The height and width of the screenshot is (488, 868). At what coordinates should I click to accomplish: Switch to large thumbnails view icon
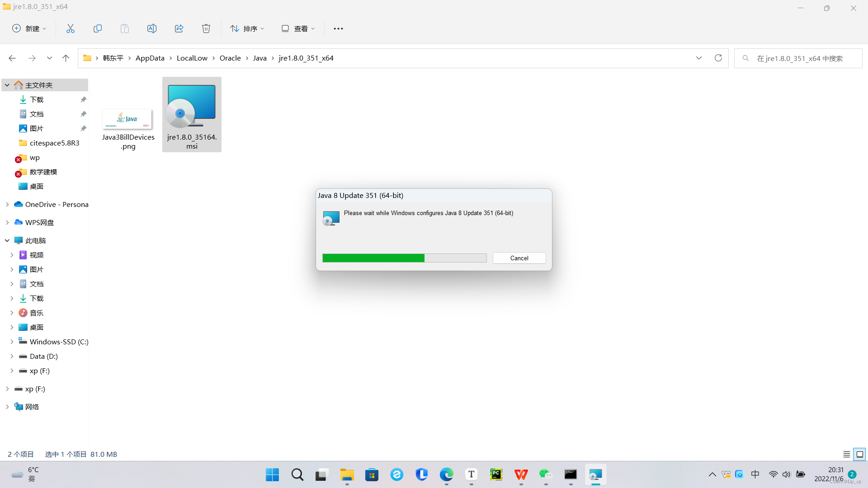(x=860, y=454)
